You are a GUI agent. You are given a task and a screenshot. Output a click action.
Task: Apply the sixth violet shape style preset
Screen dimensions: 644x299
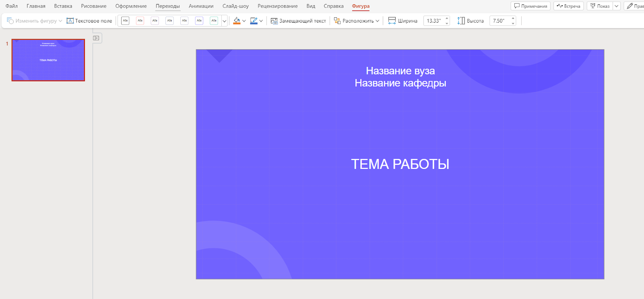[x=199, y=21]
